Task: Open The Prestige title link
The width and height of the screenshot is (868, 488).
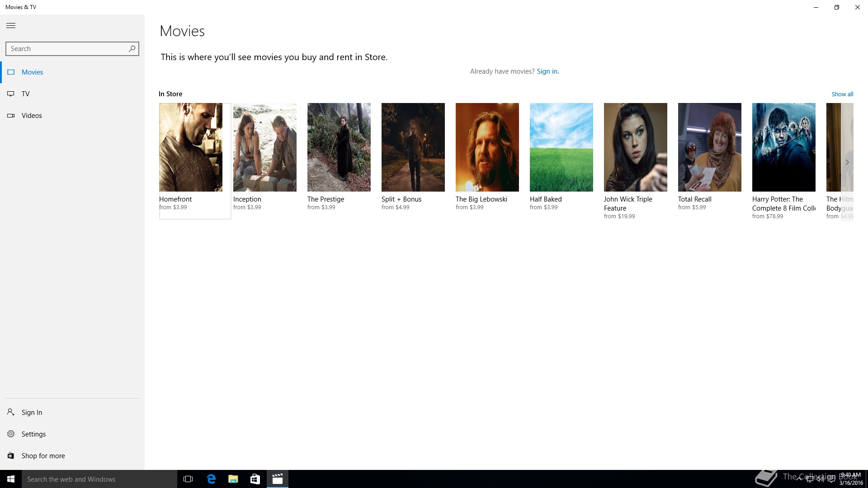Action: pos(325,199)
